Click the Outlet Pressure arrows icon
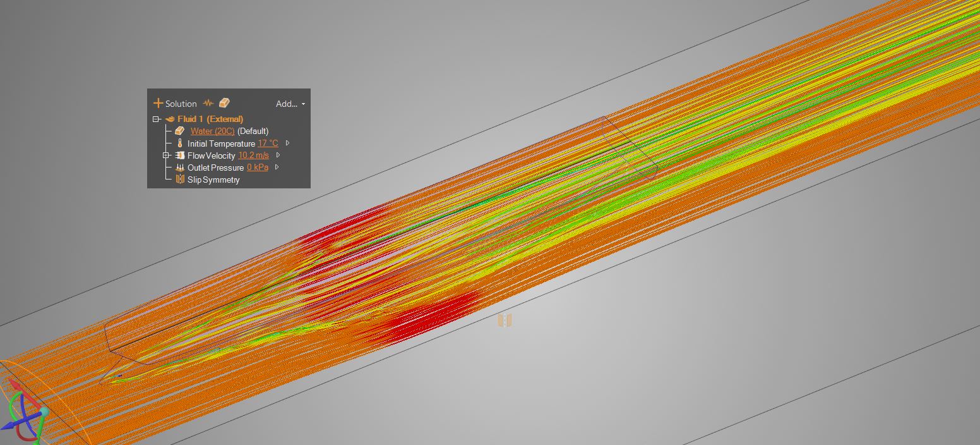Viewport: 980px width, 445px height. tap(180, 168)
